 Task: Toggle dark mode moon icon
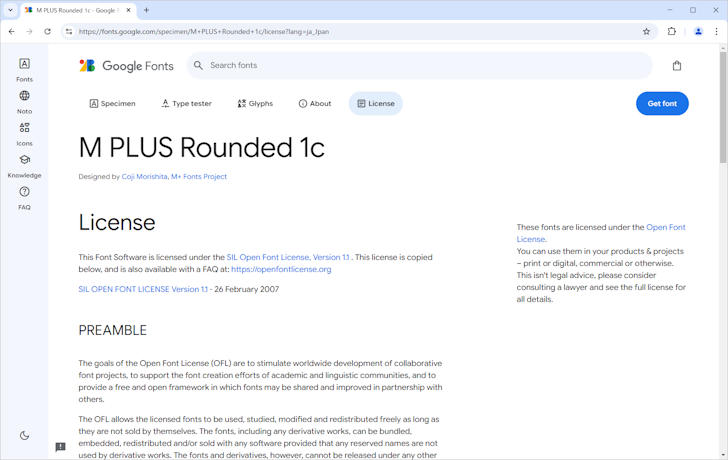click(x=24, y=435)
